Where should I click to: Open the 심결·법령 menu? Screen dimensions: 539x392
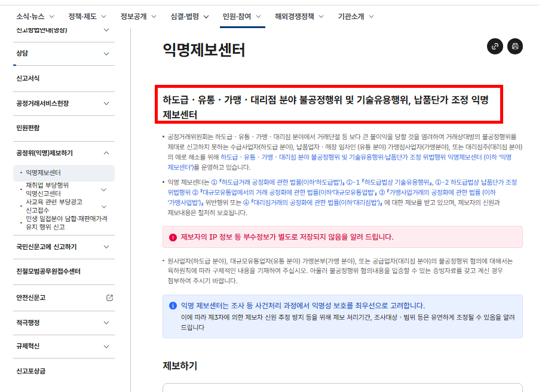(x=189, y=17)
